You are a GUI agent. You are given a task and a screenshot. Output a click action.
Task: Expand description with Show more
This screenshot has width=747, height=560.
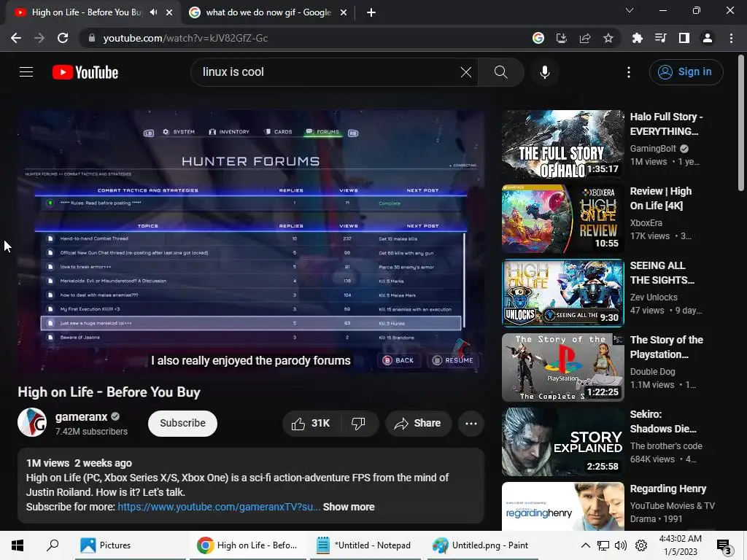point(349,507)
